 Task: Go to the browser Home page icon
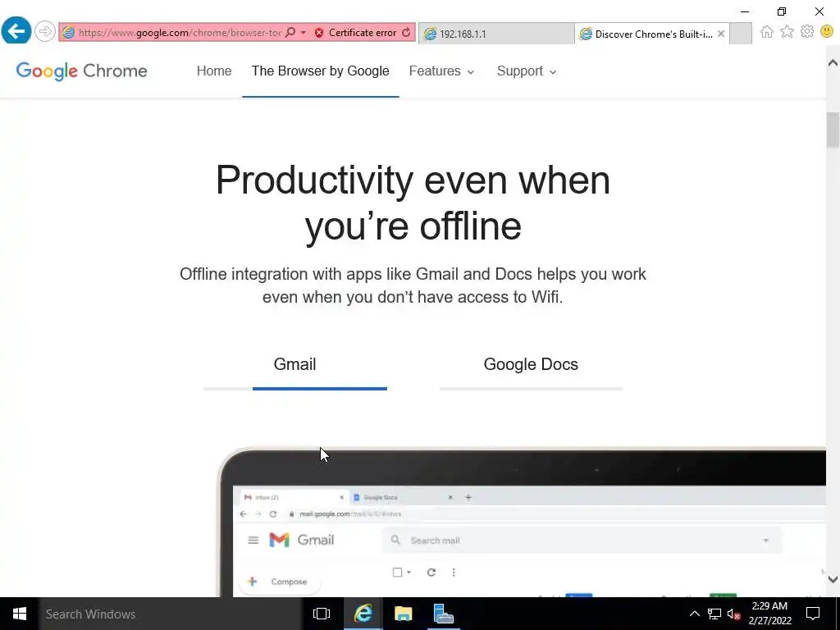767,32
